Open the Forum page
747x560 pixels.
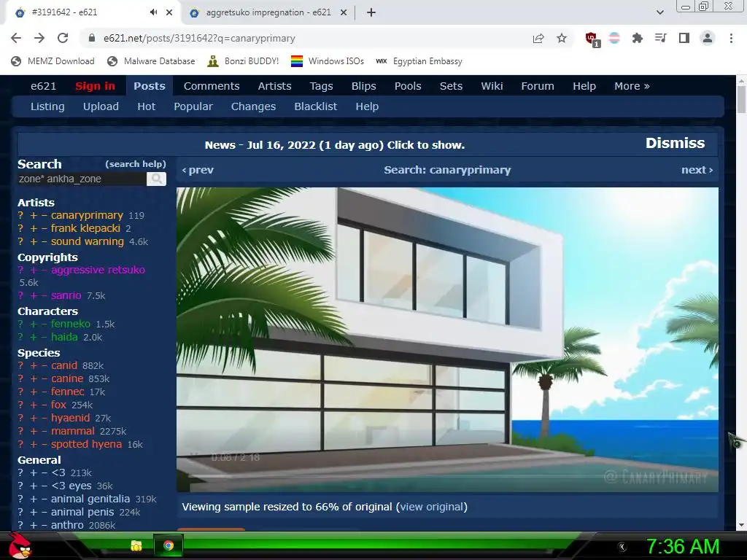click(538, 86)
